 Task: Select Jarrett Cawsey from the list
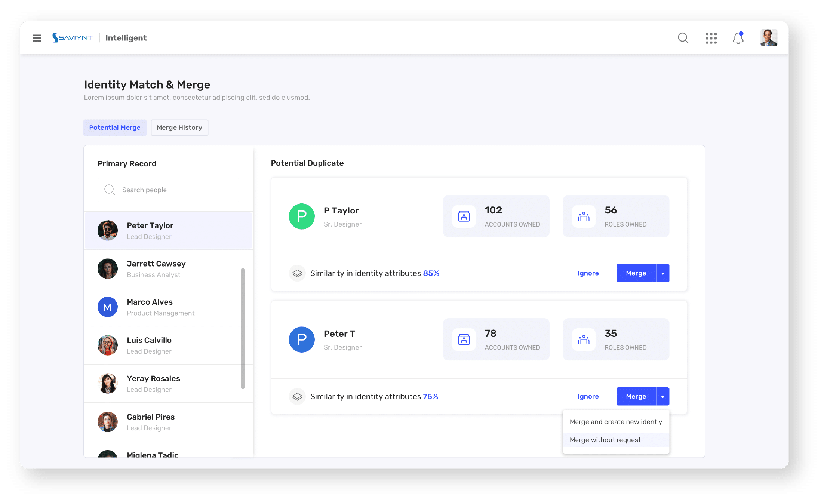point(168,269)
